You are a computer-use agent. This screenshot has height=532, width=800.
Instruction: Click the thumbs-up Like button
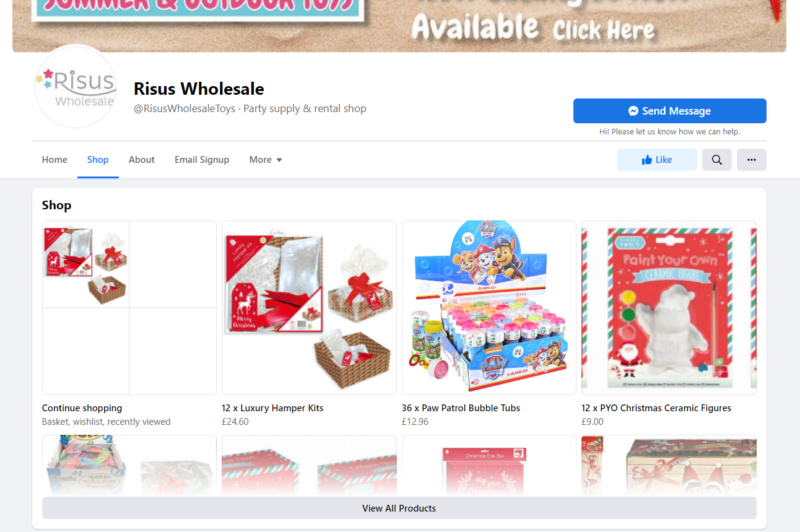click(657, 160)
